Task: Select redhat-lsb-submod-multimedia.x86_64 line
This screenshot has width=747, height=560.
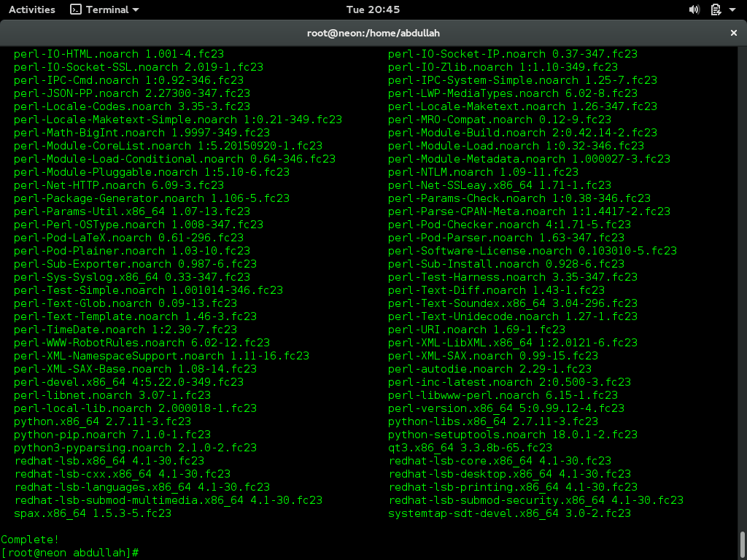Action: [169, 500]
